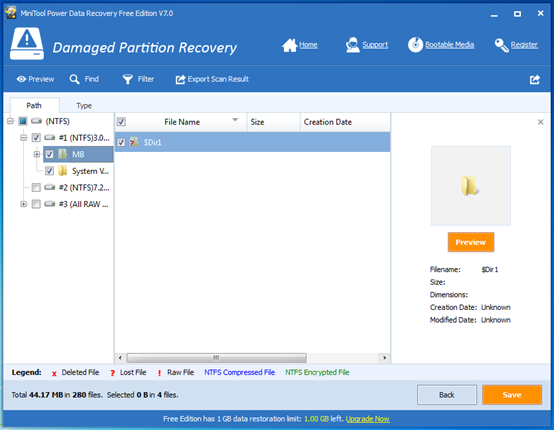Viewport: 554px width, 430px height.
Task: Check the #2 (NTFS) partition checkbox
Action: (36, 187)
